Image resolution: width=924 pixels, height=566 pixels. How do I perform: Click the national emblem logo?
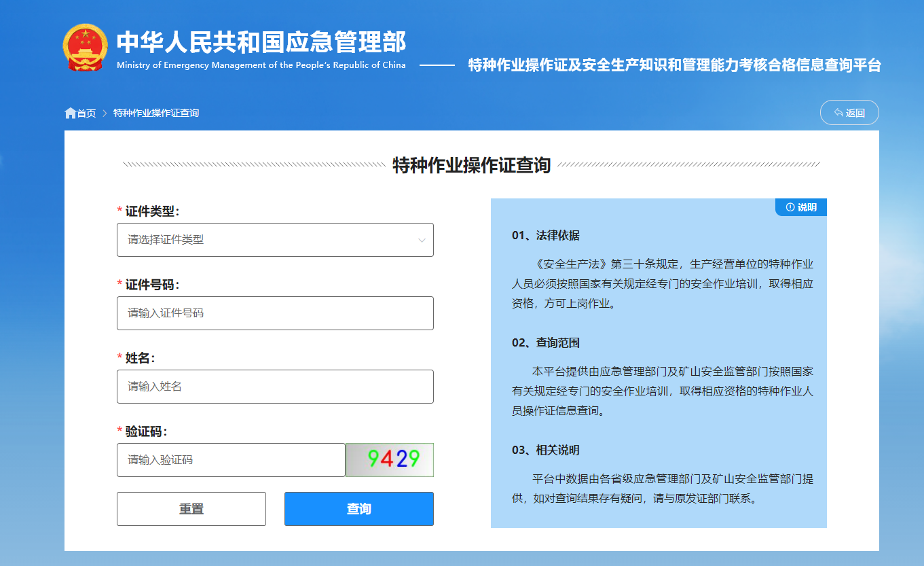click(85, 48)
